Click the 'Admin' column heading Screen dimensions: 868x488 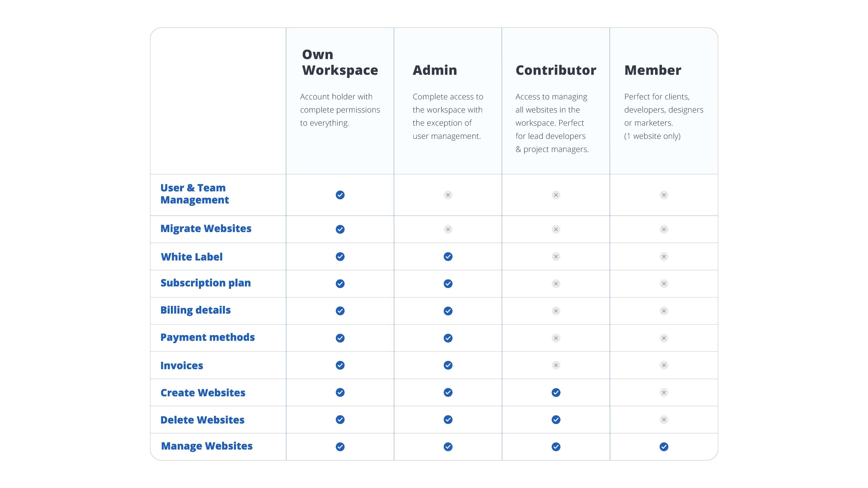[435, 70]
